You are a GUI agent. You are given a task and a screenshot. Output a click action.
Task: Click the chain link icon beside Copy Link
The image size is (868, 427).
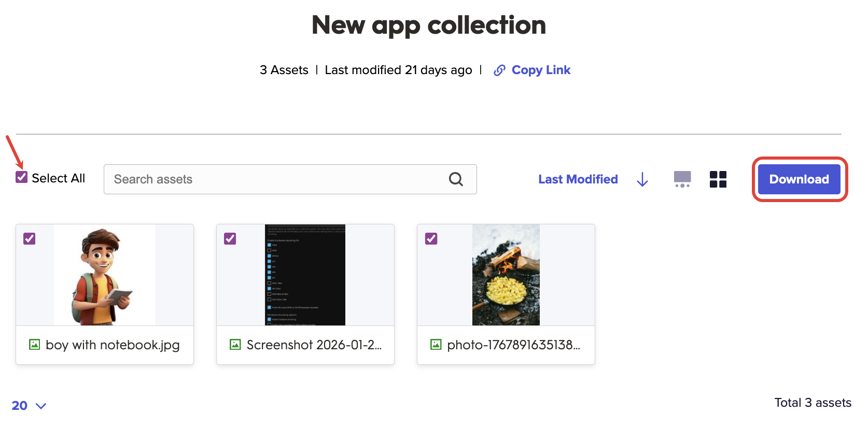499,70
